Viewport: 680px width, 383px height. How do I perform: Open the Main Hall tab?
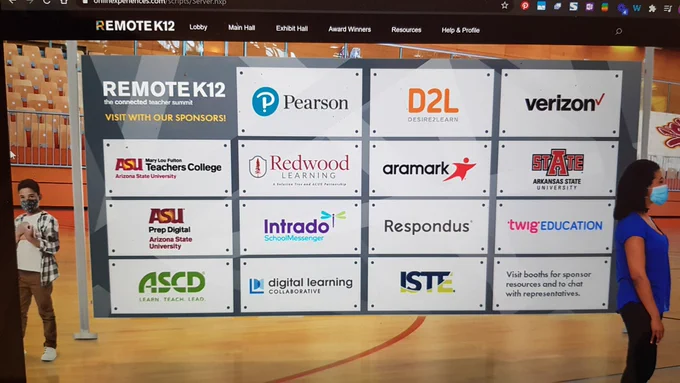(242, 27)
